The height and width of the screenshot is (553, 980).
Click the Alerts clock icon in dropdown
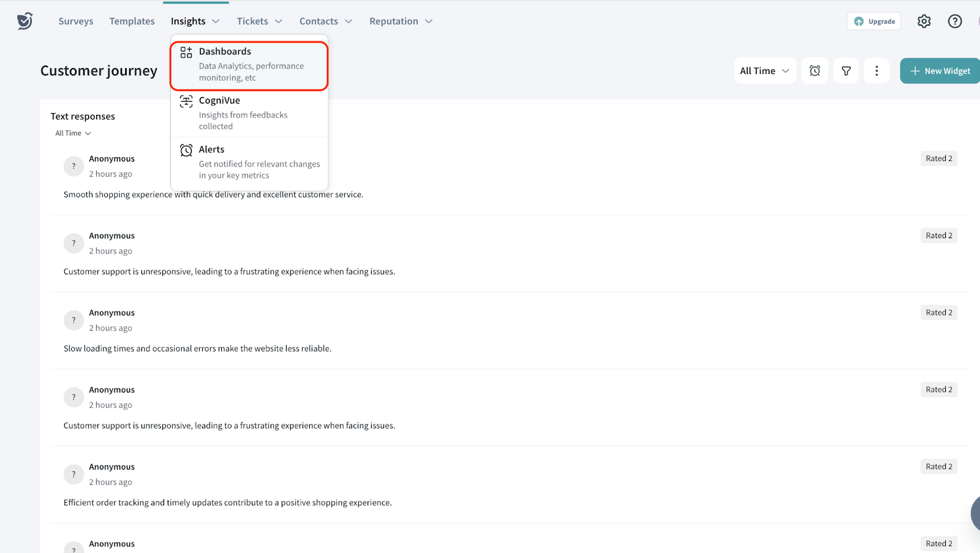(186, 151)
